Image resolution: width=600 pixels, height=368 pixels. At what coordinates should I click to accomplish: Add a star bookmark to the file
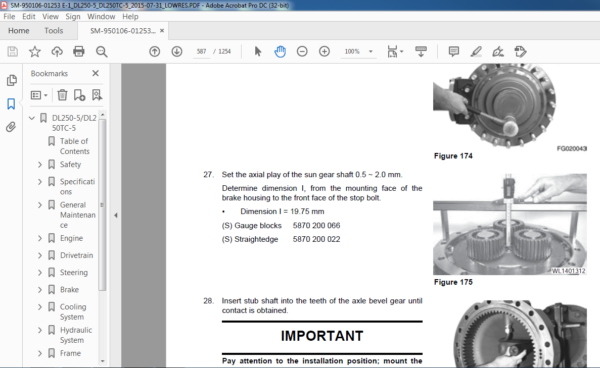click(35, 51)
